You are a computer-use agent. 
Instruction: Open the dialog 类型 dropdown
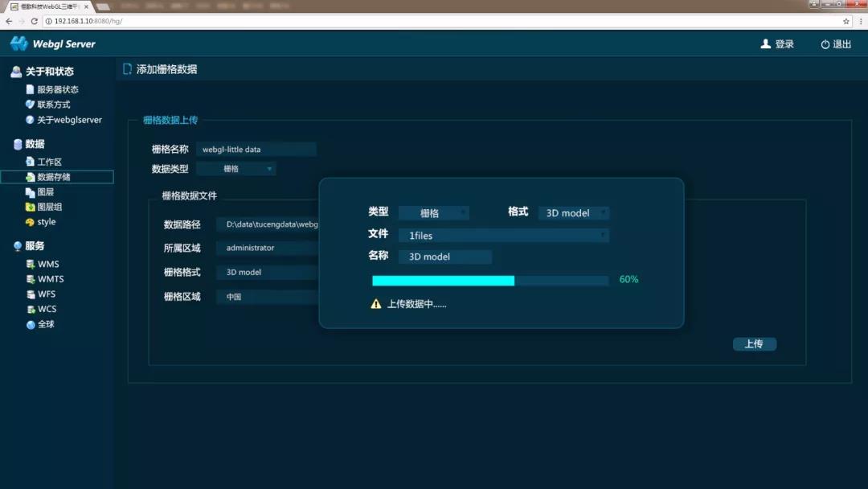(433, 212)
